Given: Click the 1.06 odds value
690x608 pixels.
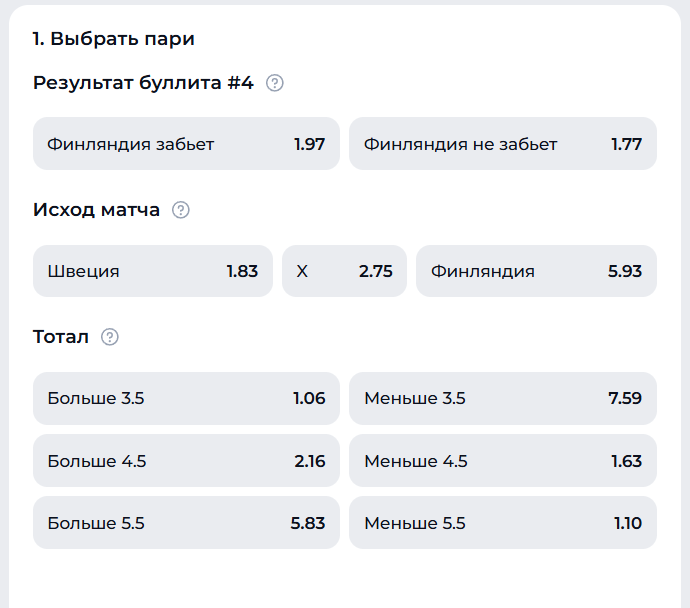Looking at the screenshot, I should pos(309,398).
